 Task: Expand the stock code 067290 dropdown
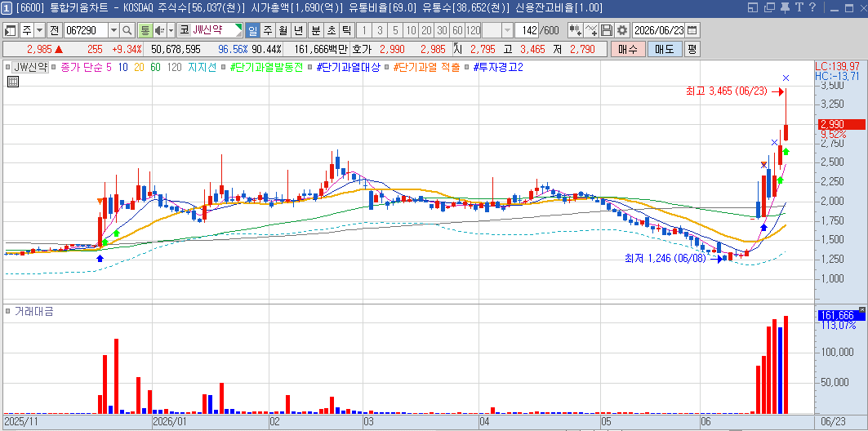pyautogui.click(x=114, y=30)
